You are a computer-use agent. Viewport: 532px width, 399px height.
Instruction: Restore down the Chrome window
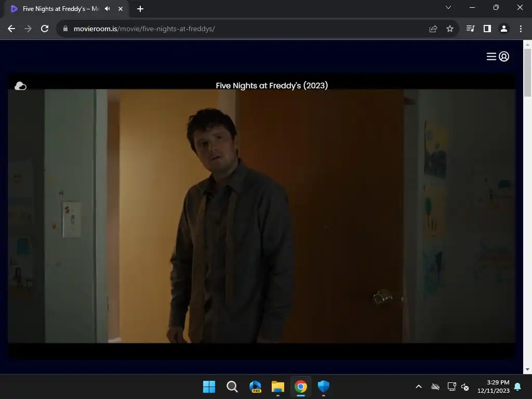(496, 7)
